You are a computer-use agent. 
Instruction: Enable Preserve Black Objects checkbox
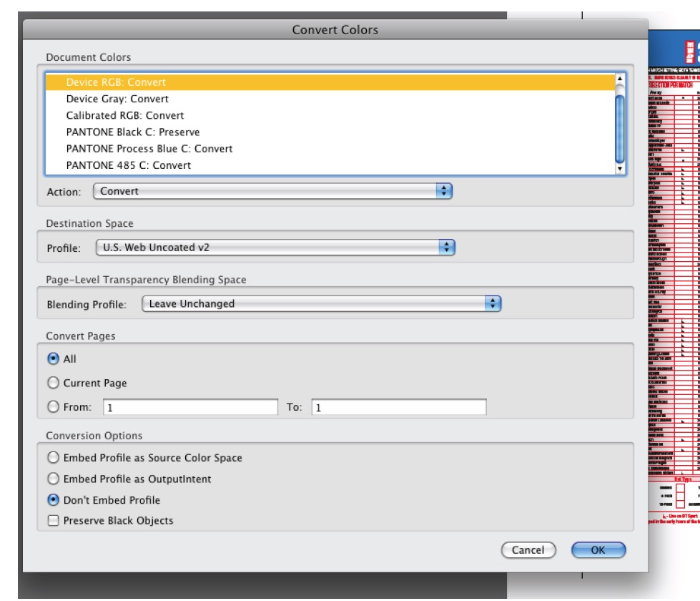pyautogui.click(x=53, y=520)
